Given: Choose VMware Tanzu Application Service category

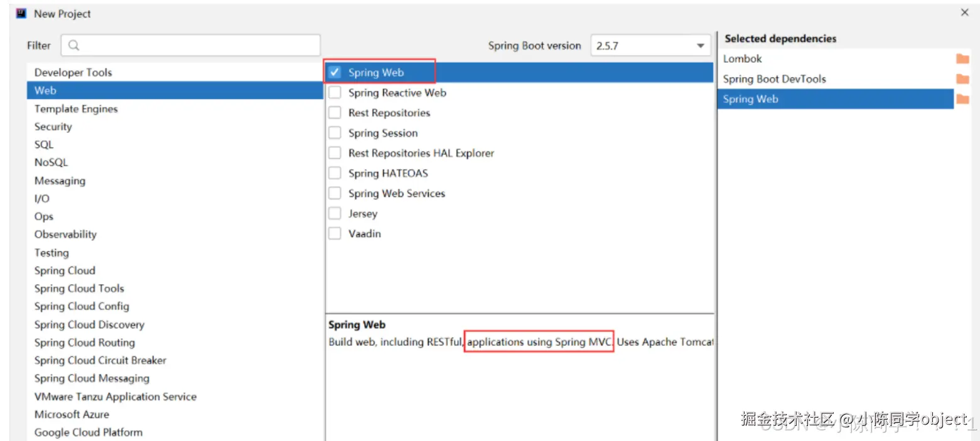Looking at the screenshot, I should (x=175, y=396).
